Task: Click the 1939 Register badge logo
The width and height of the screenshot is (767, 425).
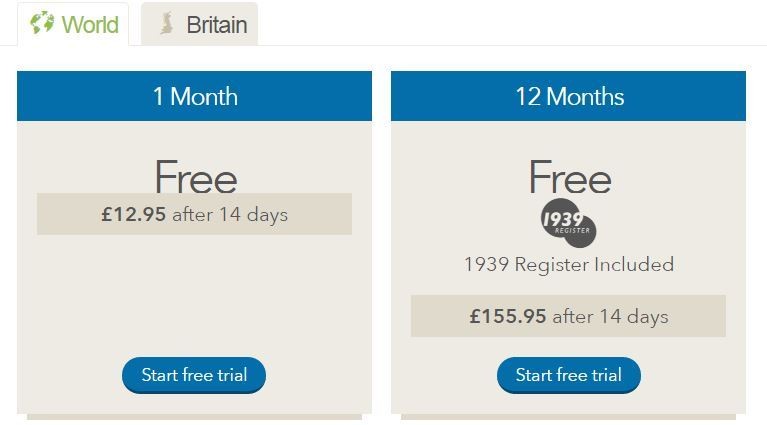Action: pyautogui.click(x=568, y=223)
